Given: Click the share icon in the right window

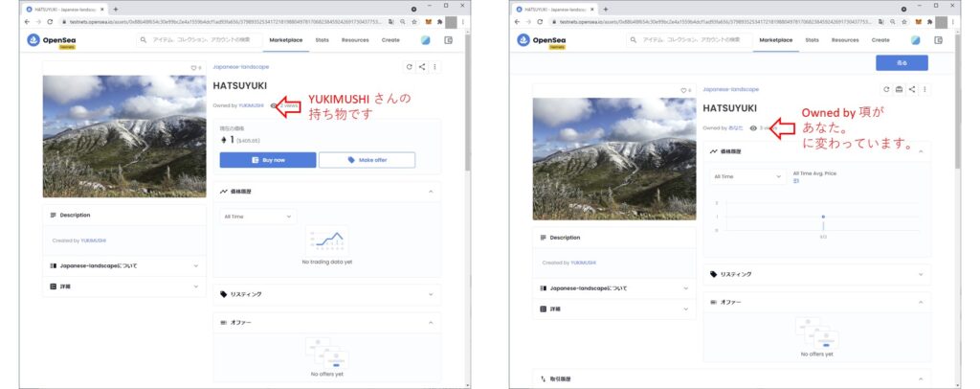Looking at the screenshot, I should 912,89.
